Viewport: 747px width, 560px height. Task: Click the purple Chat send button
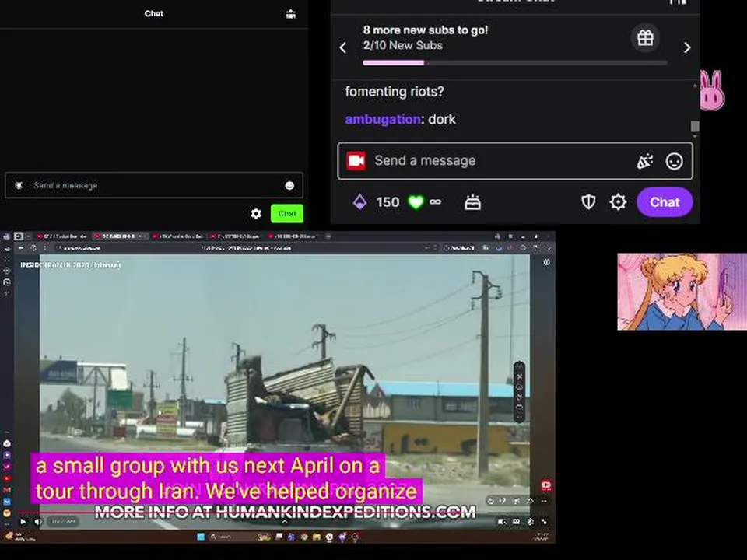(665, 202)
